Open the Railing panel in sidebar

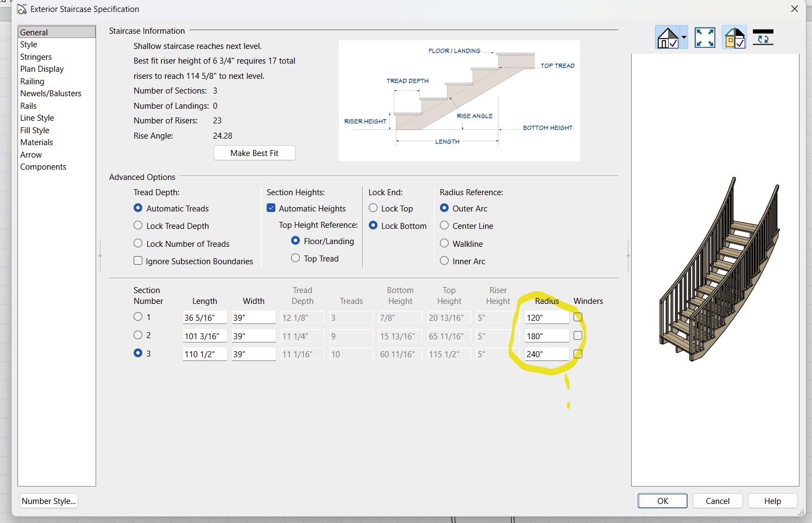(x=32, y=82)
